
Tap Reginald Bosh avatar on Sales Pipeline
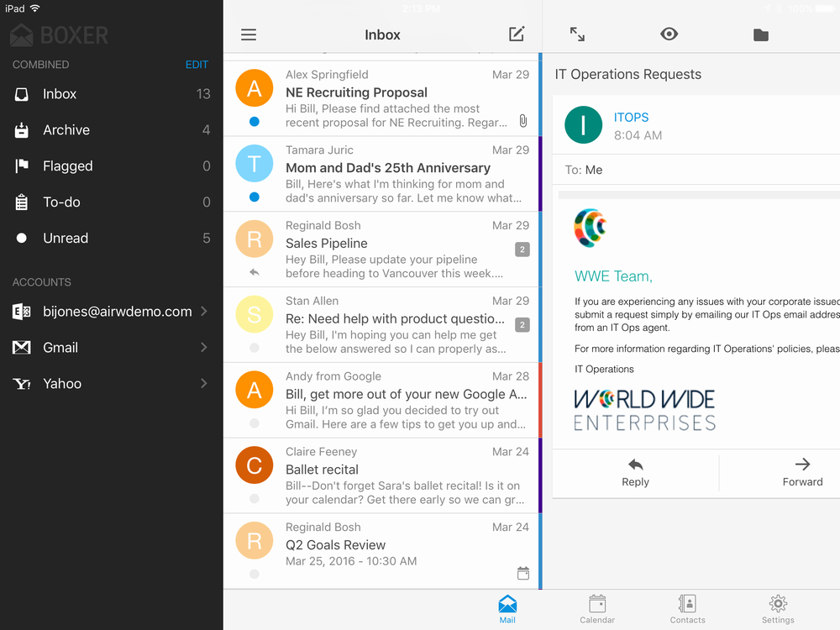click(255, 239)
